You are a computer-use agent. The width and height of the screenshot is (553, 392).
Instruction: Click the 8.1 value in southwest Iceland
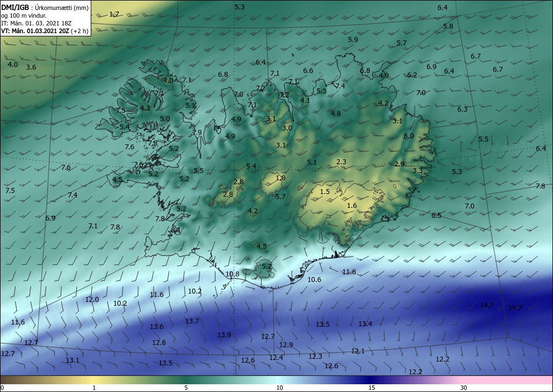(x=175, y=230)
